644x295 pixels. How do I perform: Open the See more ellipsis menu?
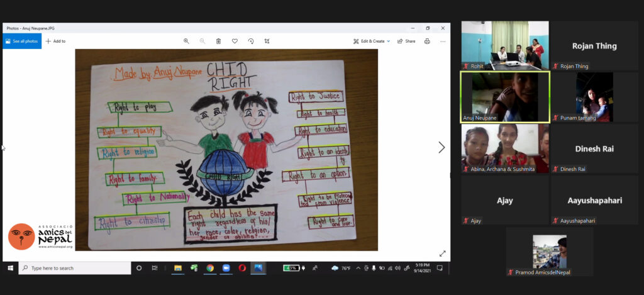(443, 41)
